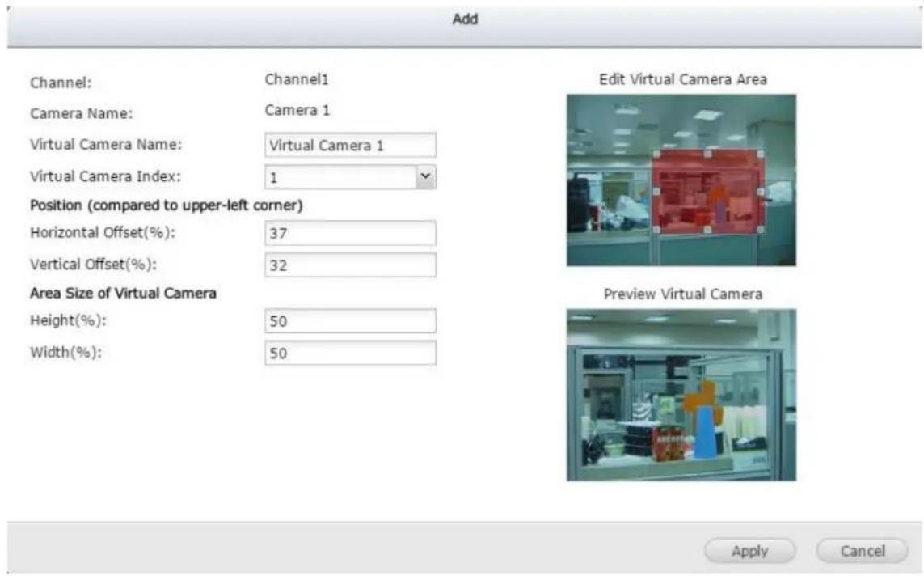Click the 'Virtual Camera Name:' label

click(x=106, y=145)
